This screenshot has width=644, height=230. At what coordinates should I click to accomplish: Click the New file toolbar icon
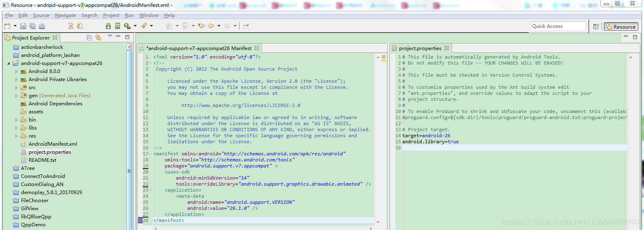(7, 26)
